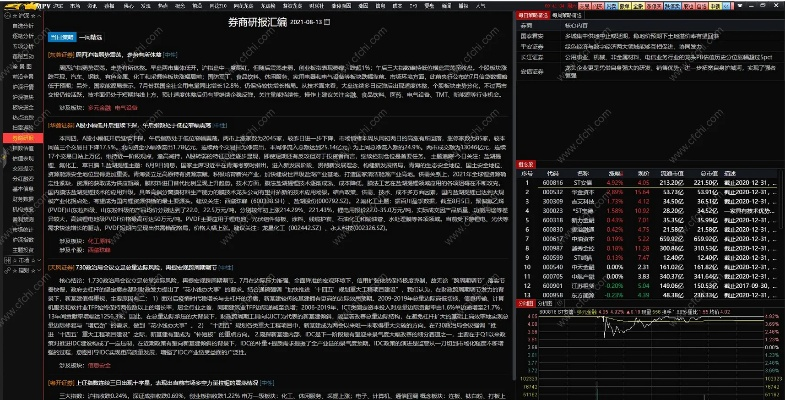
Task: Click the intraday price chart at bottom right
Action: (x=648, y=350)
